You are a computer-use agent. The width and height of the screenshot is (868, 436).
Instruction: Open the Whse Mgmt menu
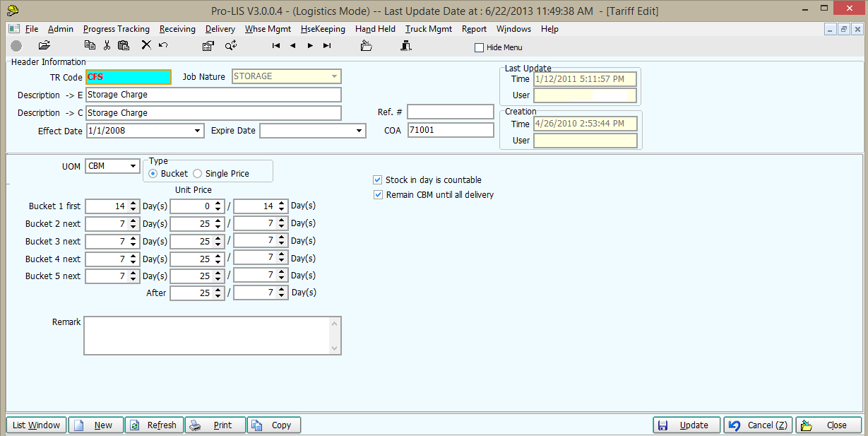click(x=268, y=29)
